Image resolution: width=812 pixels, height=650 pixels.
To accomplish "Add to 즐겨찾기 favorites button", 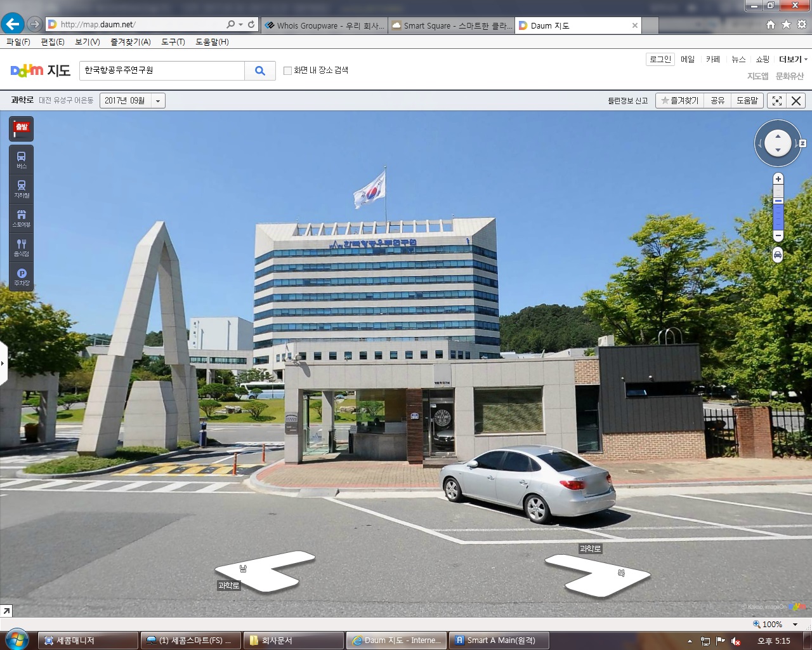I will pos(679,100).
